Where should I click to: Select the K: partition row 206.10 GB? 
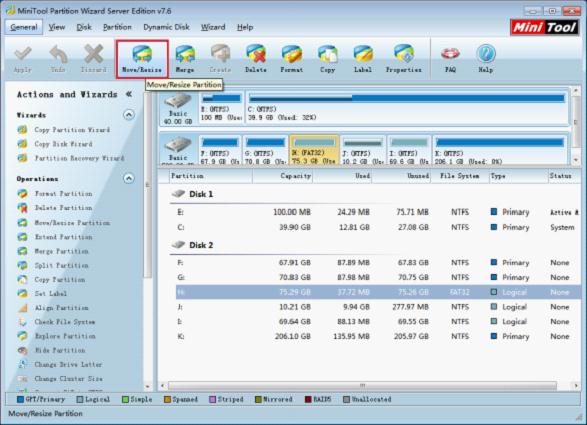click(x=378, y=336)
